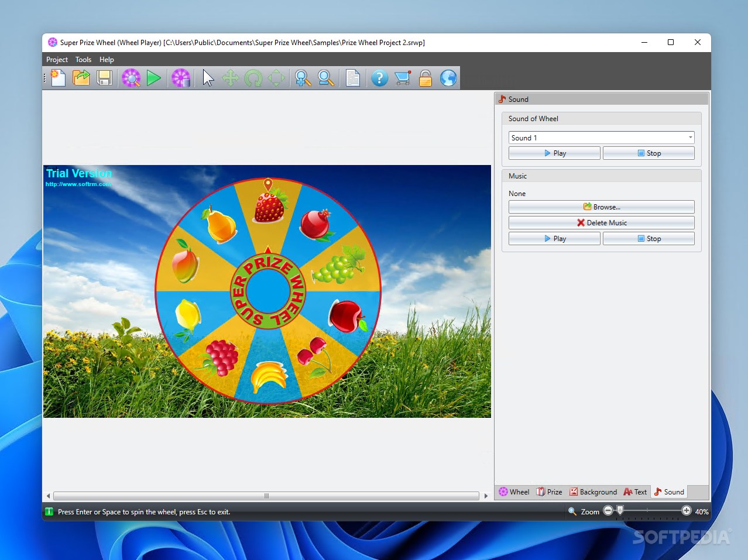The image size is (748, 560).
Task: Click the strawberry prize on the wheel
Action: [x=270, y=205]
